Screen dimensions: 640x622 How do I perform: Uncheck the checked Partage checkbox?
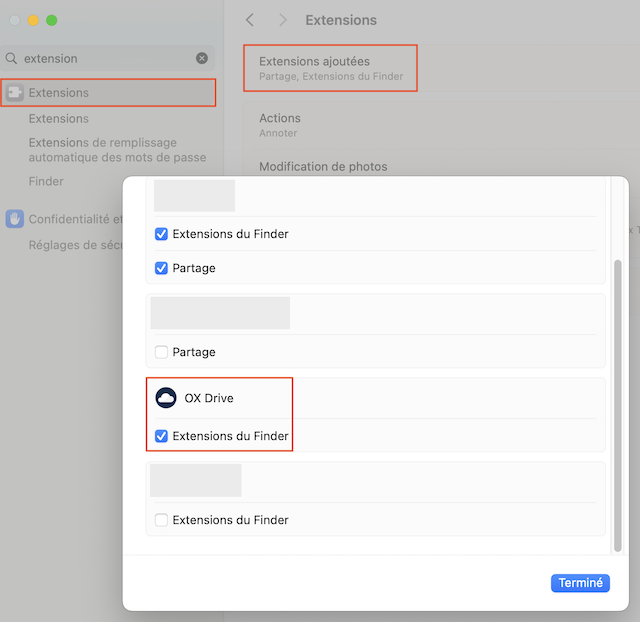[161, 268]
